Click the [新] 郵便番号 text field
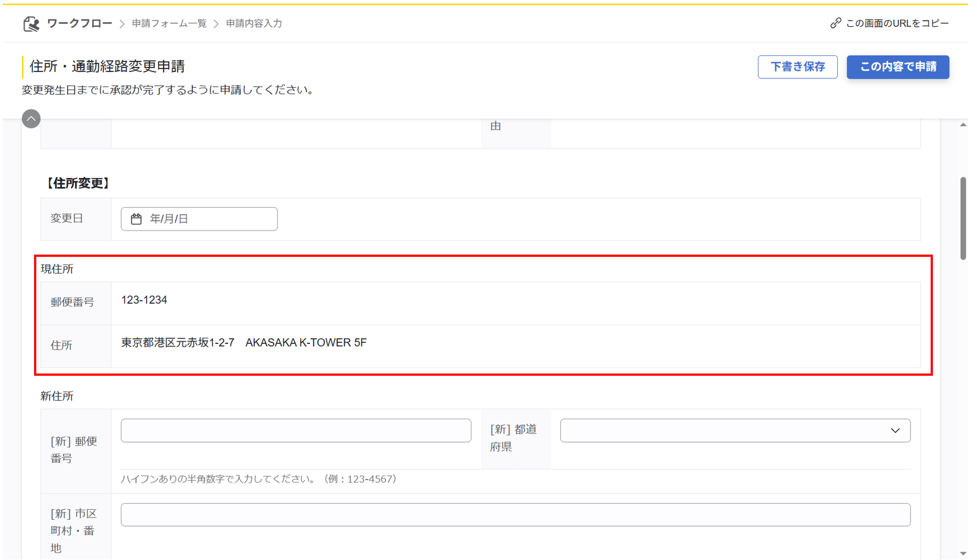The width and height of the screenshot is (977, 560). click(x=296, y=430)
